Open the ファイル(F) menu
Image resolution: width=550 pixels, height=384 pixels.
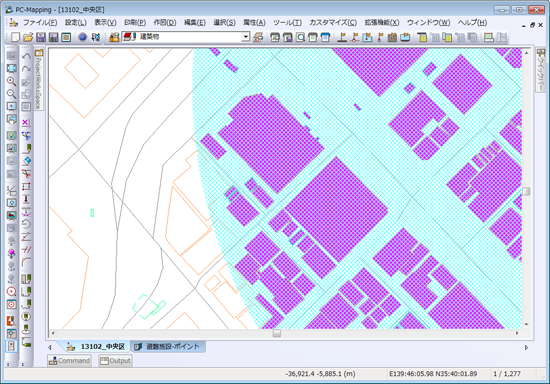pyautogui.click(x=40, y=23)
